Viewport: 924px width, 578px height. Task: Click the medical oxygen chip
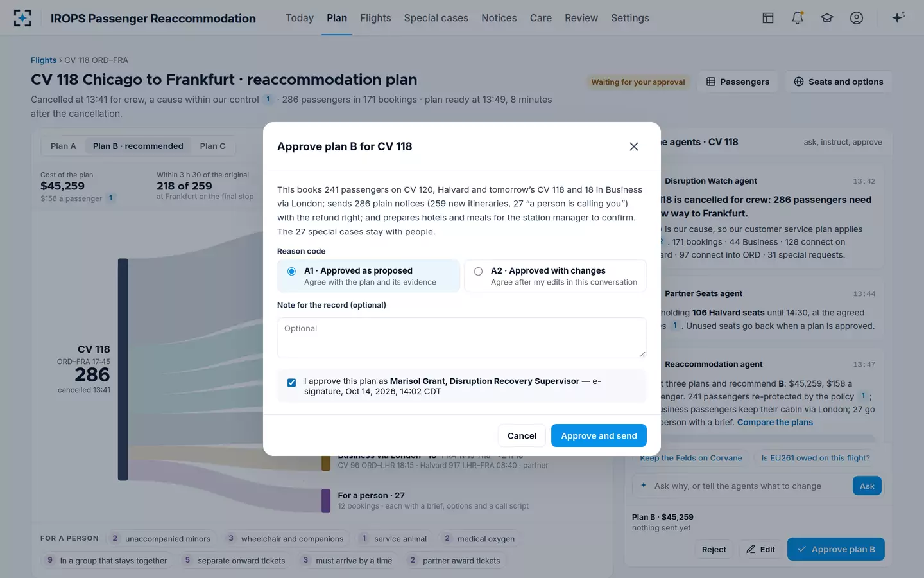[x=479, y=539]
